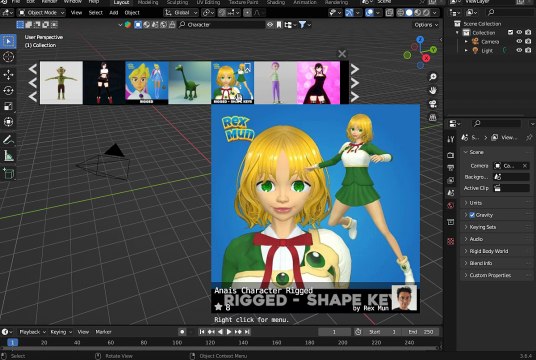This screenshot has width=536, height=360.
Task: Toggle Collection exclude checkbox in outliner
Action: (x=510, y=32)
